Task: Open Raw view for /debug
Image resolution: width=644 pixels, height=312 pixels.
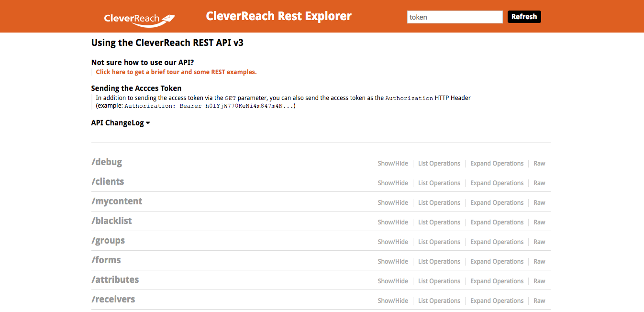Action: [539, 163]
